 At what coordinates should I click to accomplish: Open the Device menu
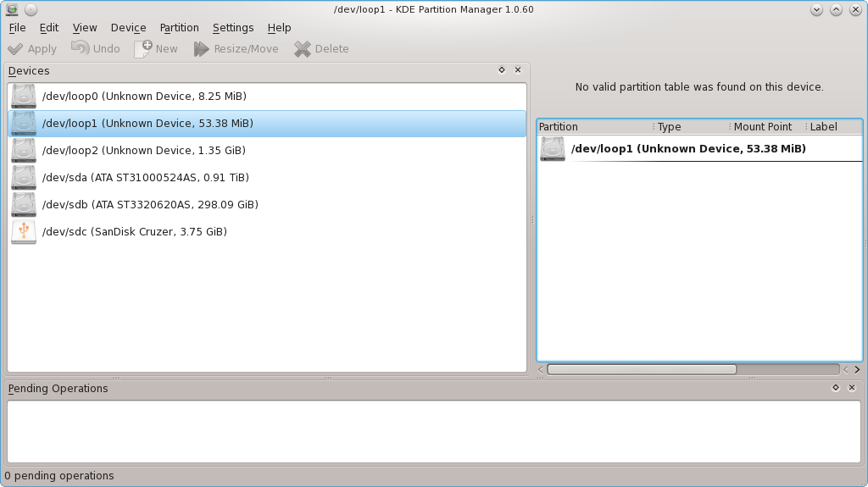(x=128, y=28)
